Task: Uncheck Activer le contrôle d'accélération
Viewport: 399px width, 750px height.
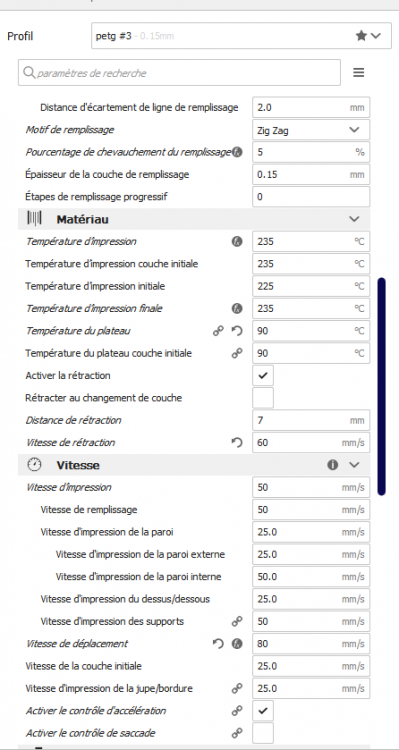Action: [263, 711]
